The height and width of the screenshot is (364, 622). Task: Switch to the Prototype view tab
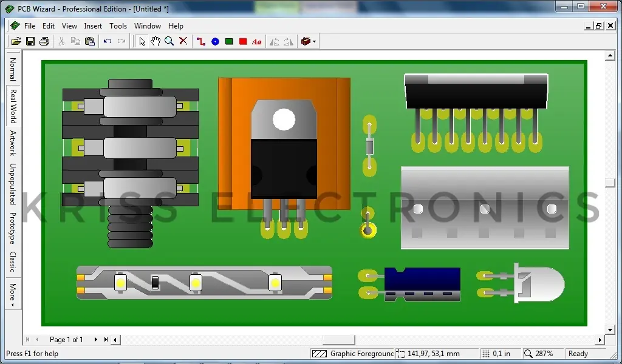pyautogui.click(x=13, y=228)
